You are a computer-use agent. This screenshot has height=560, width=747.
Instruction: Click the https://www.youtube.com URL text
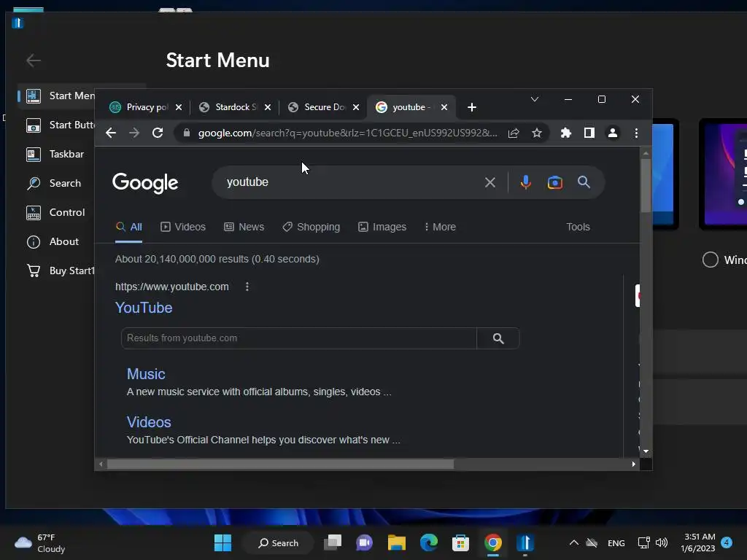[x=172, y=287]
